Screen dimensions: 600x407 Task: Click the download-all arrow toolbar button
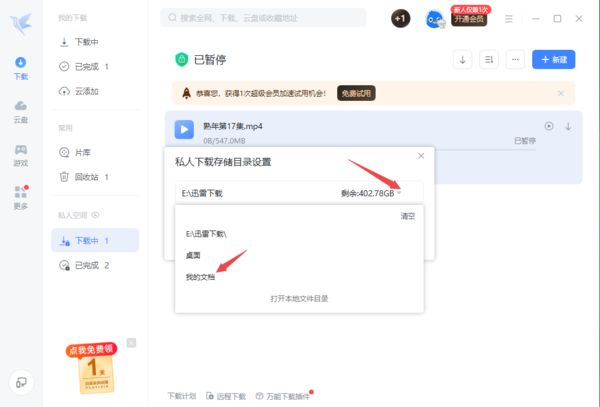coord(462,60)
